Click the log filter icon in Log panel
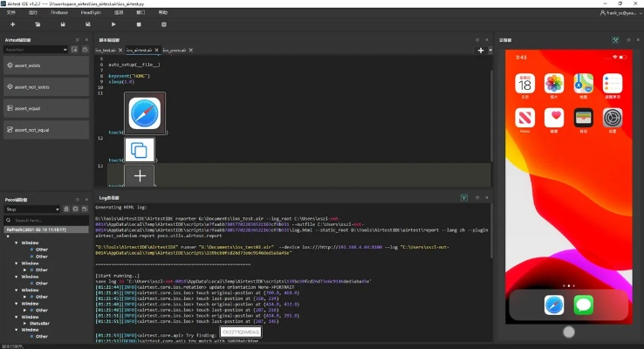644x349 pixels. point(464,198)
